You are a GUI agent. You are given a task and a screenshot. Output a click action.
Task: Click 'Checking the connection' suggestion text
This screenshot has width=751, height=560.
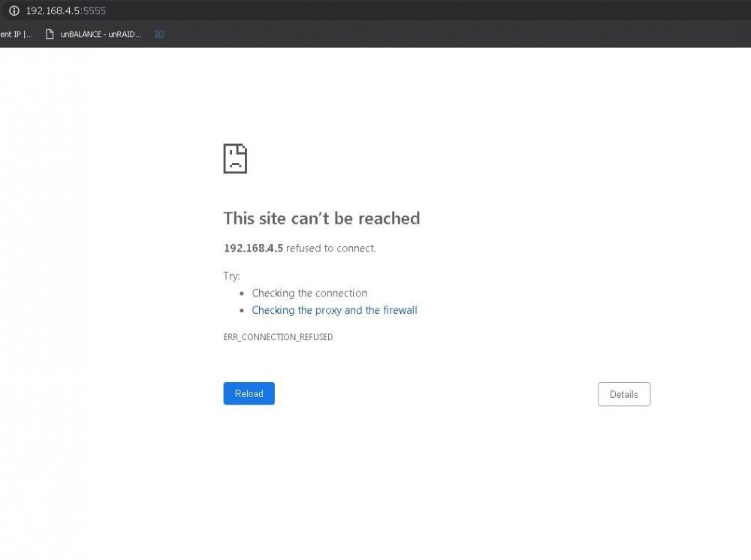point(309,293)
